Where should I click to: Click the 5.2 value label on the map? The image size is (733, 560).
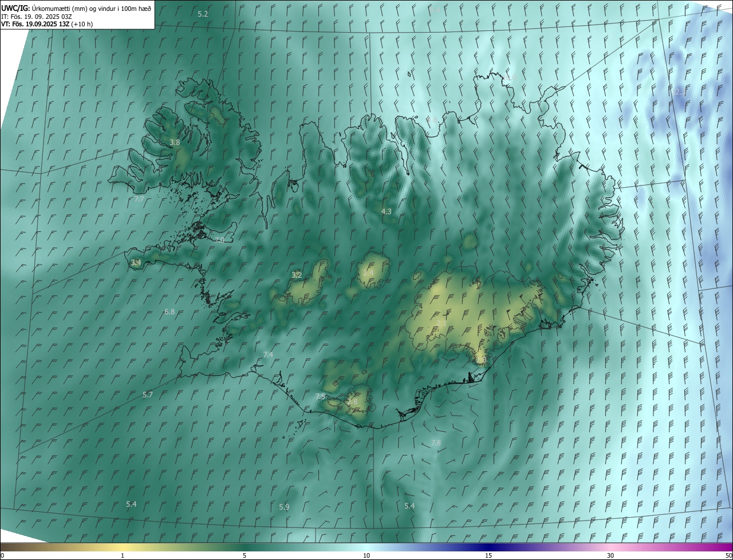pyautogui.click(x=203, y=14)
